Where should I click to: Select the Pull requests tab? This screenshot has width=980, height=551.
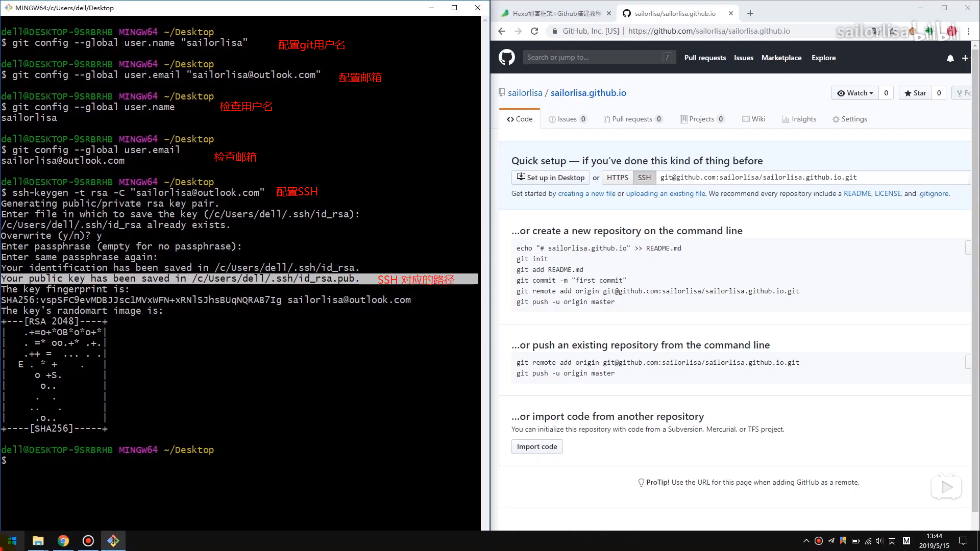[632, 119]
